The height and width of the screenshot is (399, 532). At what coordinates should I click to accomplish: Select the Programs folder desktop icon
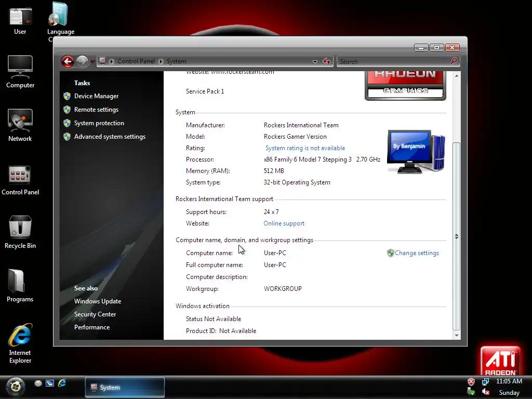pyautogui.click(x=20, y=286)
